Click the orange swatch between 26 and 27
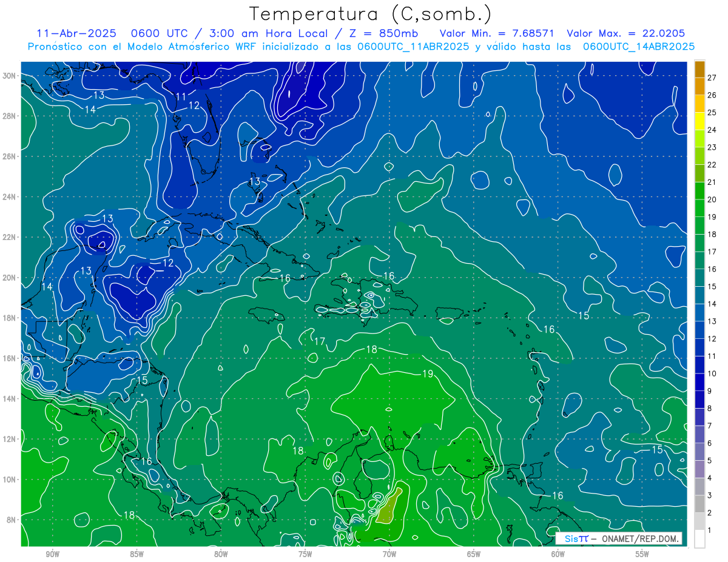 [699, 87]
